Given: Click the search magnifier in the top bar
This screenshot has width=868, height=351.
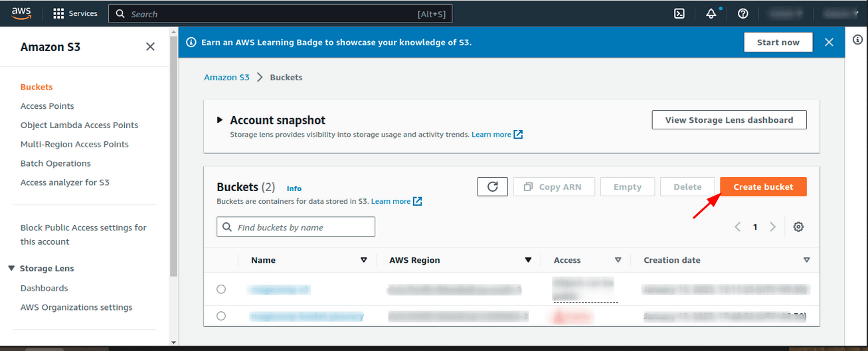Looking at the screenshot, I should click(x=120, y=14).
